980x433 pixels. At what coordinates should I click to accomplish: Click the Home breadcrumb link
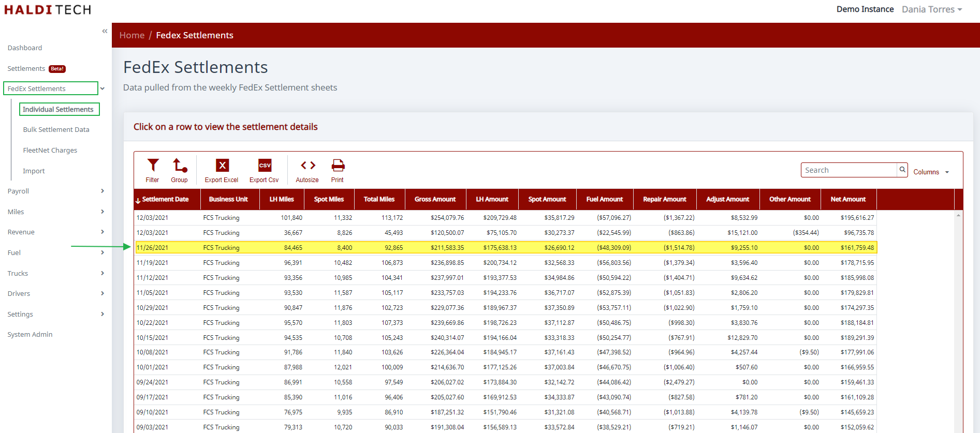(x=132, y=35)
